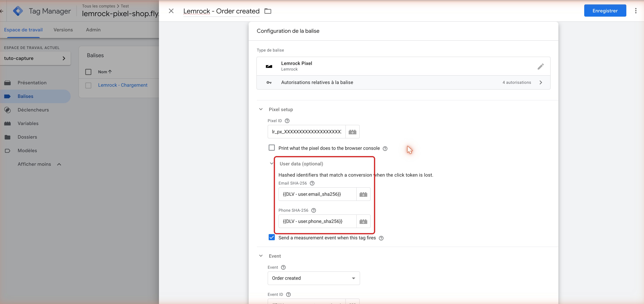This screenshot has width=644, height=304.
Task: Open Déclencheurs in sidebar
Action: (33, 110)
